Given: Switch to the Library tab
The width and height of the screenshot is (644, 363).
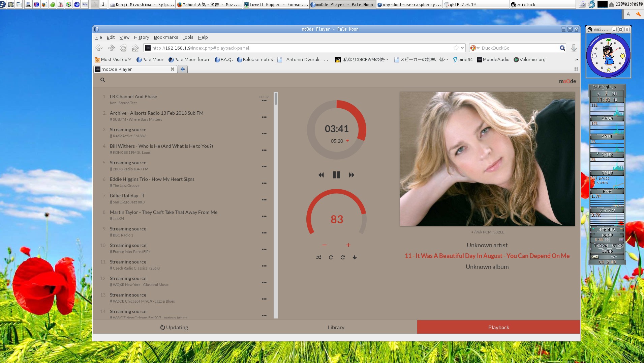Looking at the screenshot, I should (x=336, y=327).
